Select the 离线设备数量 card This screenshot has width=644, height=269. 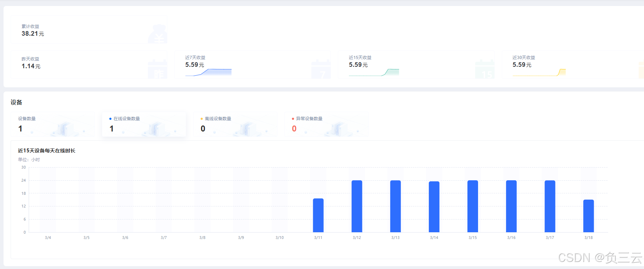235,124
